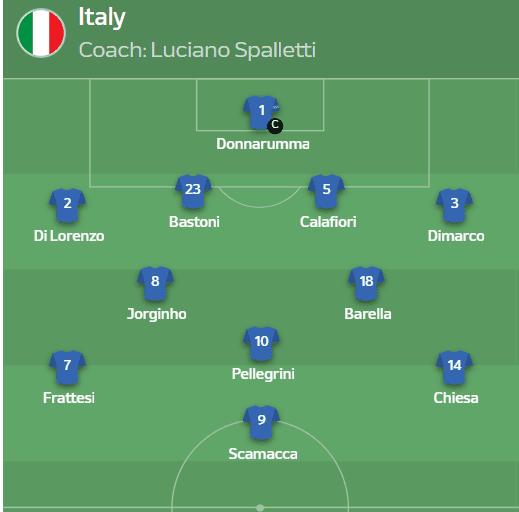The image size is (519, 512).
Task: Click Scamacca's number 9 shirt icon
Action: (x=261, y=422)
